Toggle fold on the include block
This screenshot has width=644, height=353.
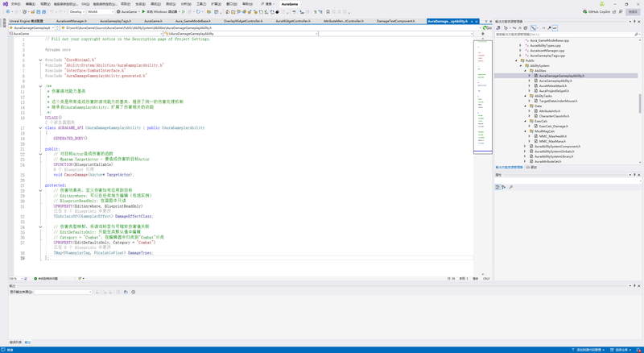point(41,60)
